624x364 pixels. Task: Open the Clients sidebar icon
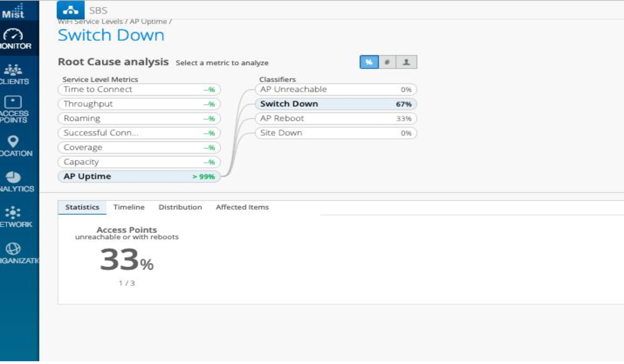(13, 74)
